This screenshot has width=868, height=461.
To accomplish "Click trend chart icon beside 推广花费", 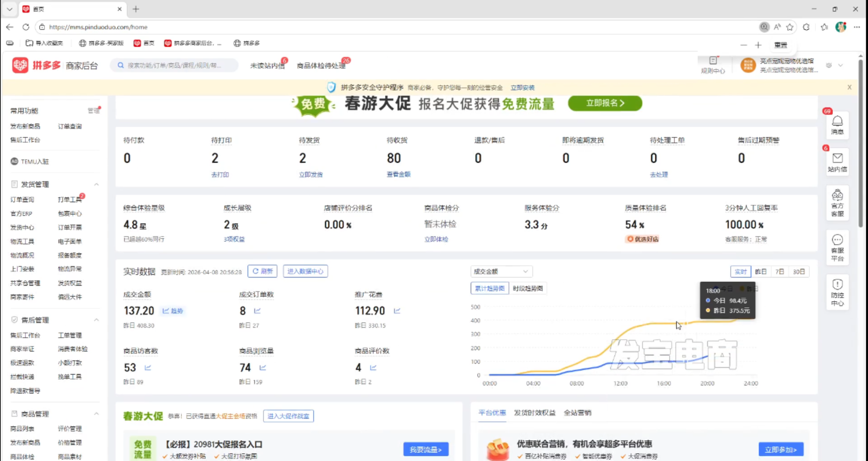I will [x=397, y=311].
